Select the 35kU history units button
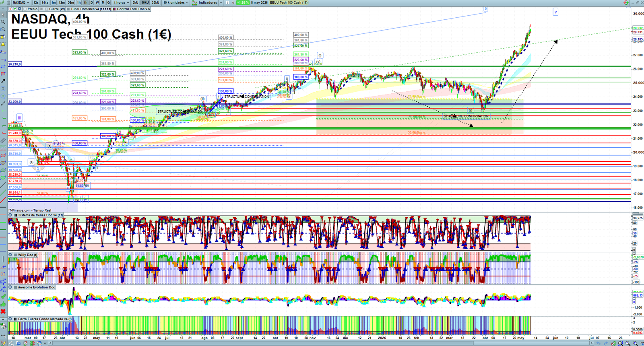 (155, 2)
